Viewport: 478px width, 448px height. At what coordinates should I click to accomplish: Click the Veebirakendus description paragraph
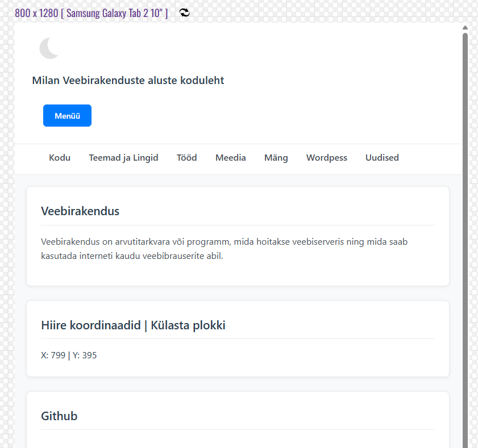[x=224, y=249]
